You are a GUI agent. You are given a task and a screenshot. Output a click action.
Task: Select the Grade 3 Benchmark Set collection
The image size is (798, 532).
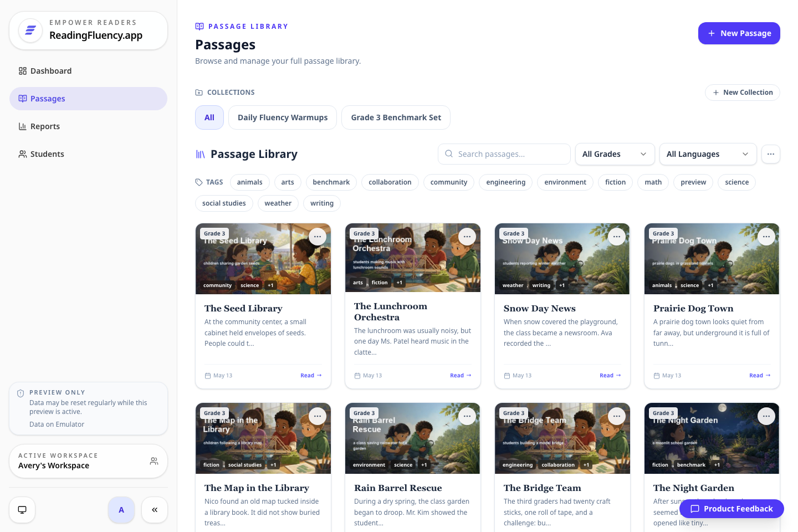click(x=396, y=117)
